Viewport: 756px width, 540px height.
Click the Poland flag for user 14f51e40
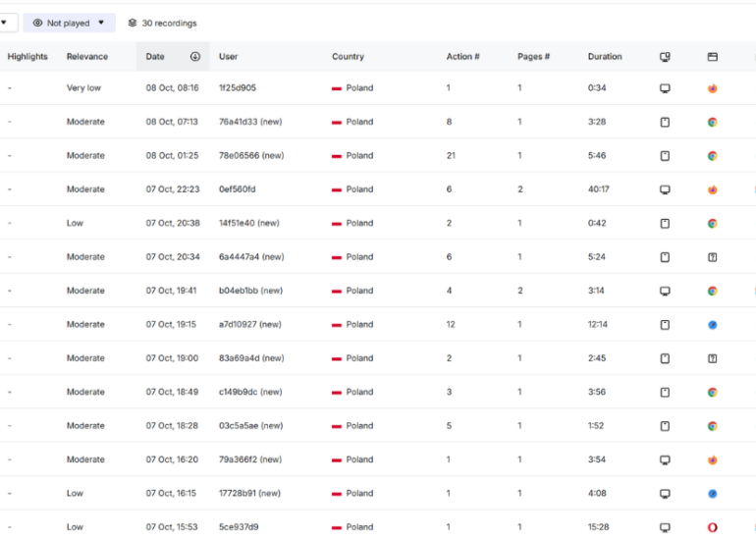(x=337, y=224)
